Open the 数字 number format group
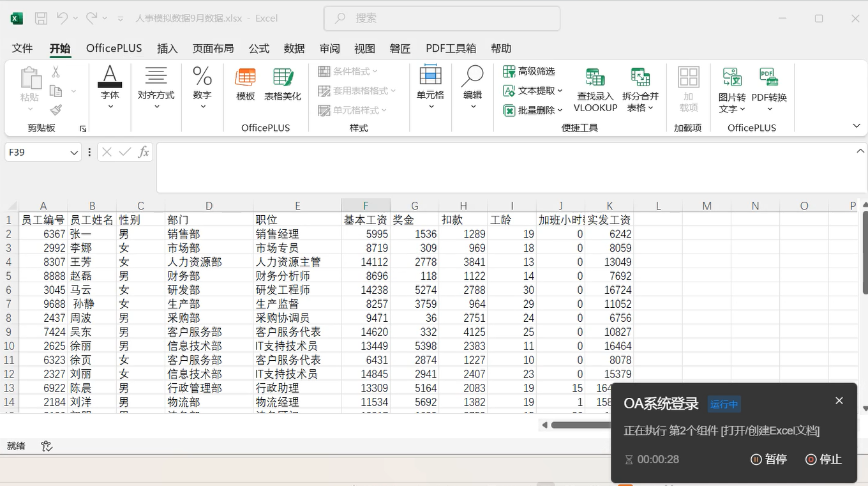This screenshot has height=486, width=868. pos(202,87)
